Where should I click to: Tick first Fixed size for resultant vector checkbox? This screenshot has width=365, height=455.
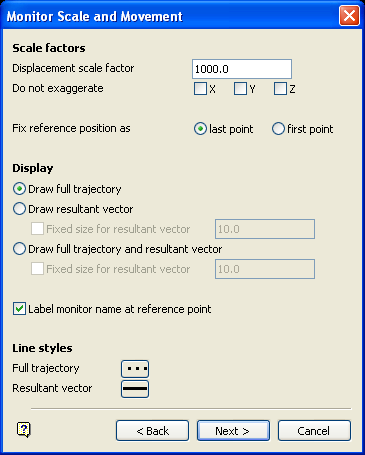point(37,229)
